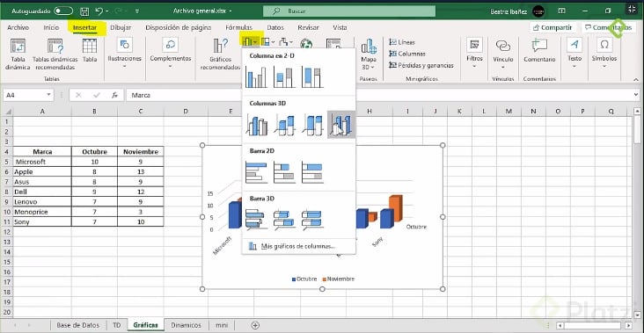Choose the 2-D stacked column chart icon
The height and width of the screenshot is (333, 644).
tap(284, 77)
